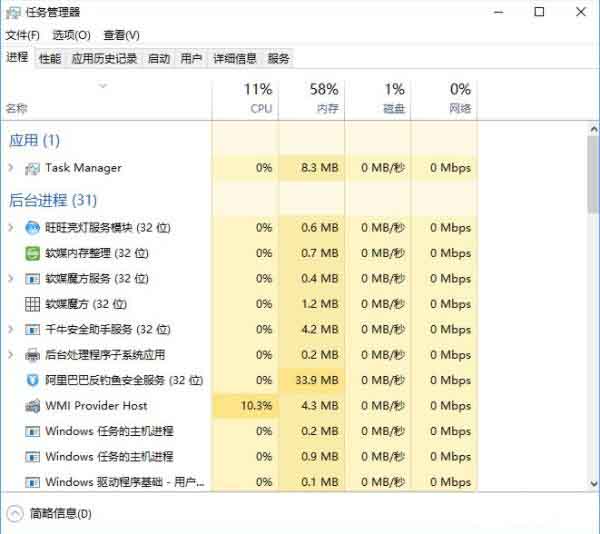Expand the 旺旺亮灯服务模块 row
600x534 pixels.
pos(11,228)
